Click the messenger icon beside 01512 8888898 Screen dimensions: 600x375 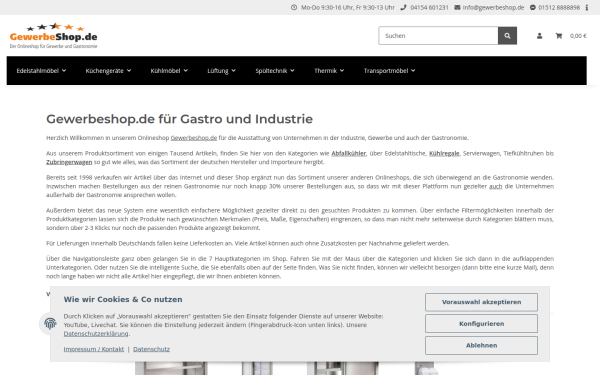(x=533, y=7)
